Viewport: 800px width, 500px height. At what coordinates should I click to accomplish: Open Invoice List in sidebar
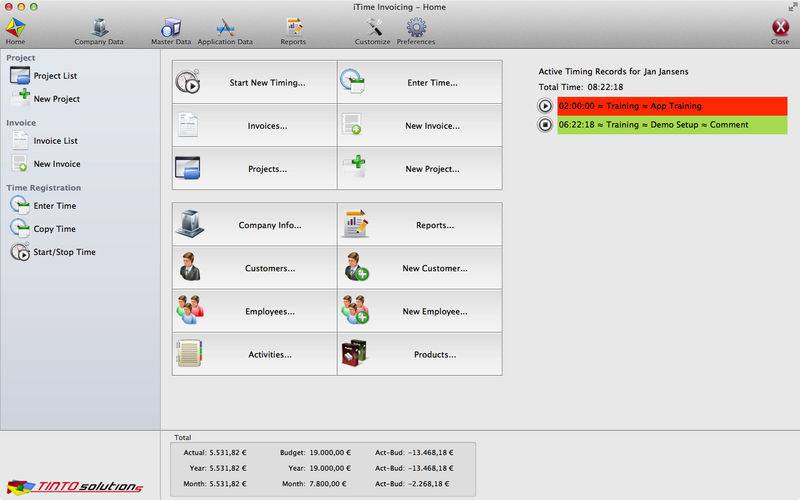tap(44, 140)
